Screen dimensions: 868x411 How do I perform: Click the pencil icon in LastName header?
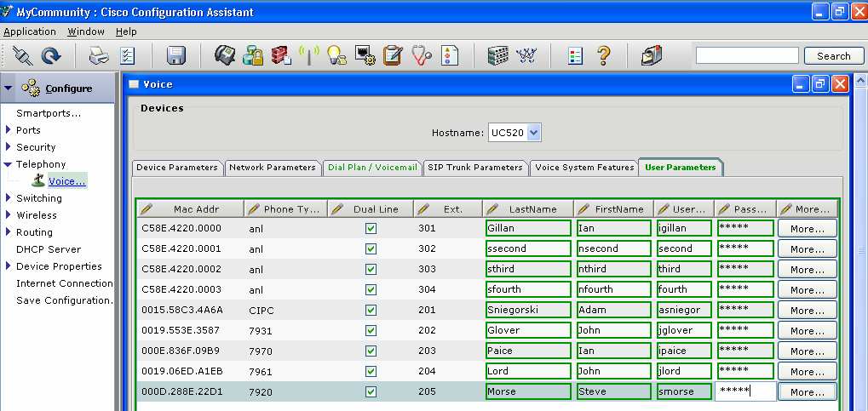pyautogui.click(x=491, y=209)
